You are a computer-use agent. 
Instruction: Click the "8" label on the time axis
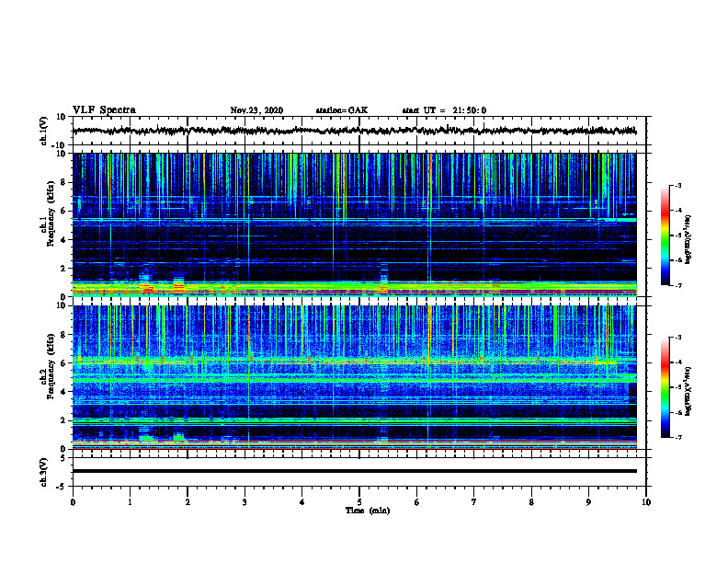tap(531, 502)
